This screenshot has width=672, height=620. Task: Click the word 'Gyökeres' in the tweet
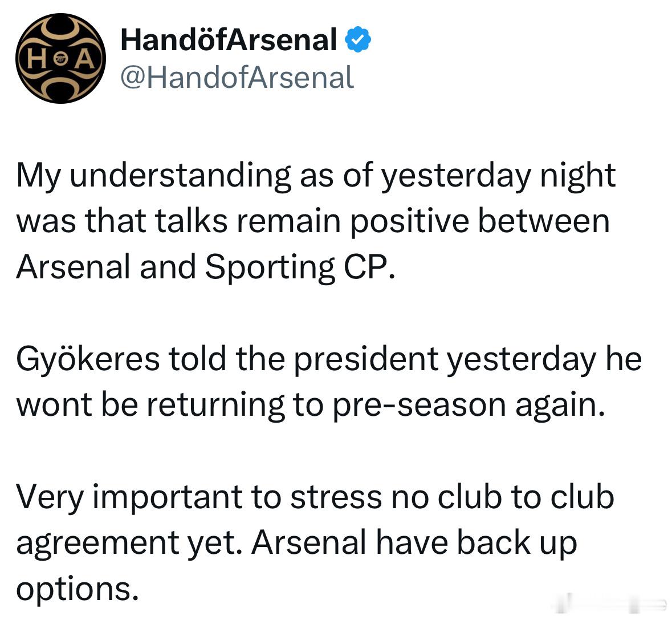[88, 359]
